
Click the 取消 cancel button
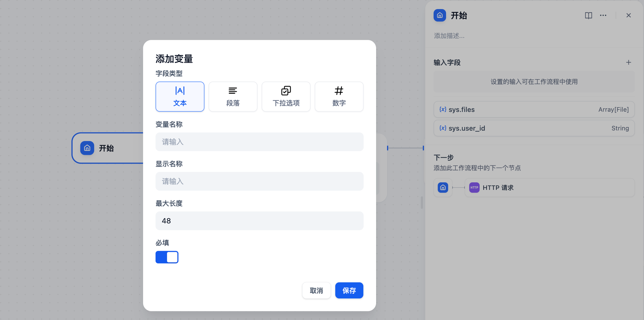316,290
